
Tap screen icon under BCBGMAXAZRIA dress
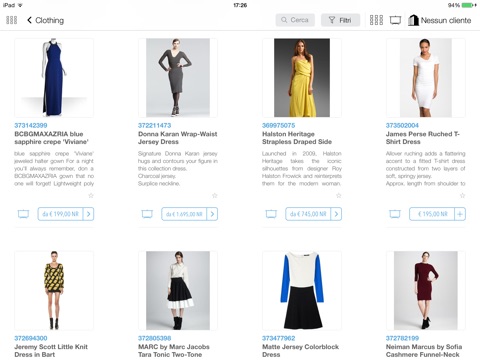point(23,214)
